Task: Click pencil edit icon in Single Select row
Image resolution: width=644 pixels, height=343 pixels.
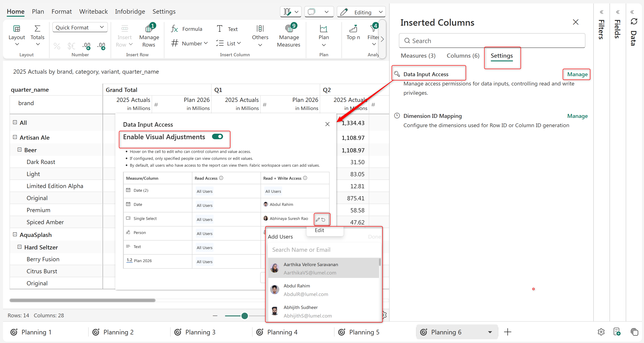Action: (318, 219)
